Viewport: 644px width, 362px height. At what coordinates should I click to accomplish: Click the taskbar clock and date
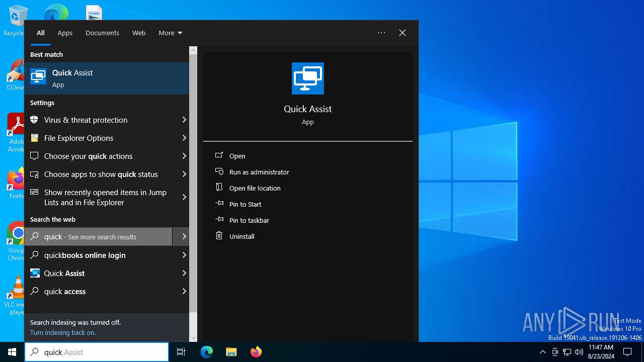coord(601,352)
